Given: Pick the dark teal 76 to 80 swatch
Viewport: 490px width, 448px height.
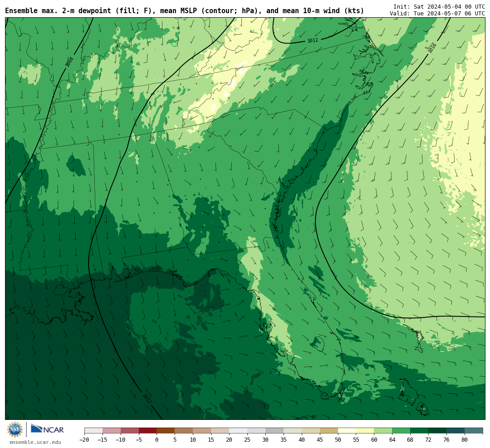Looking at the screenshot, I should pyautogui.click(x=456, y=431).
